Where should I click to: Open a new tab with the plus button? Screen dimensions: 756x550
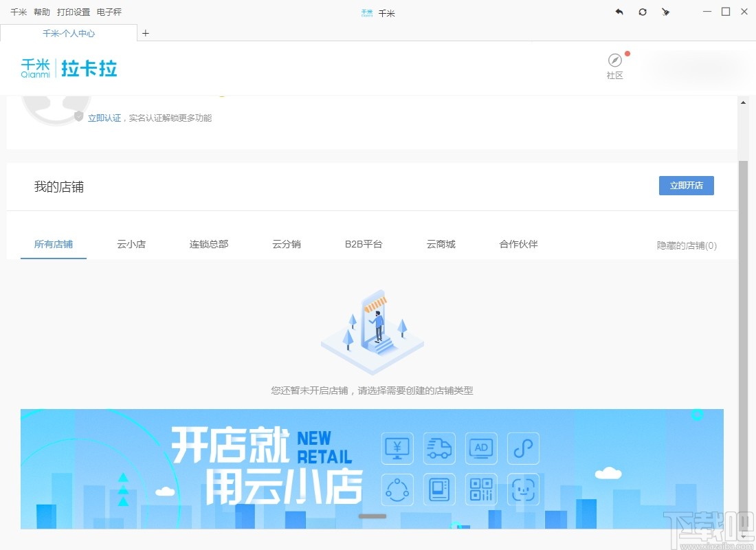[146, 33]
